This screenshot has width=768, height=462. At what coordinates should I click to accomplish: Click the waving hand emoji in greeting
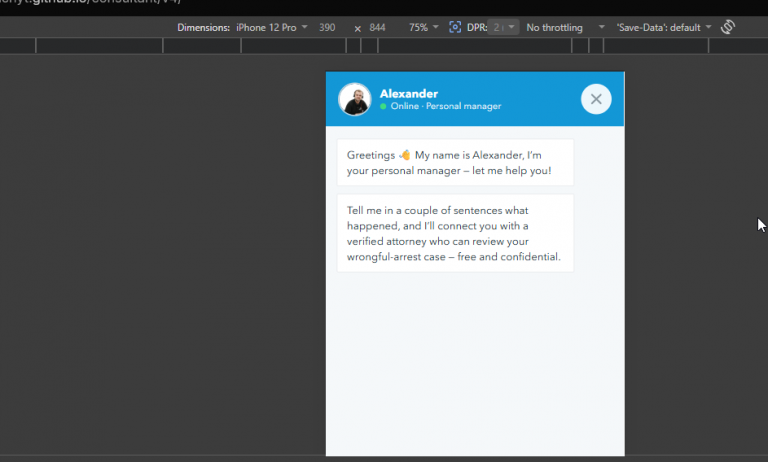405,155
